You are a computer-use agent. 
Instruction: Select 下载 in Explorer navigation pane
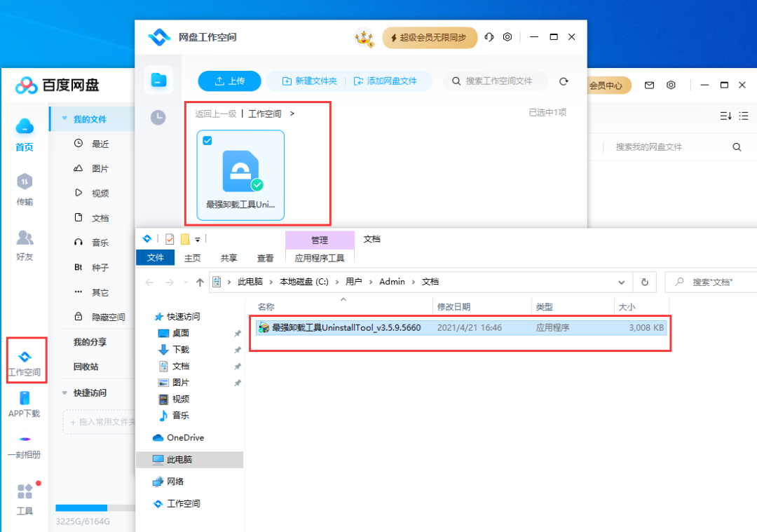(181, 350)
